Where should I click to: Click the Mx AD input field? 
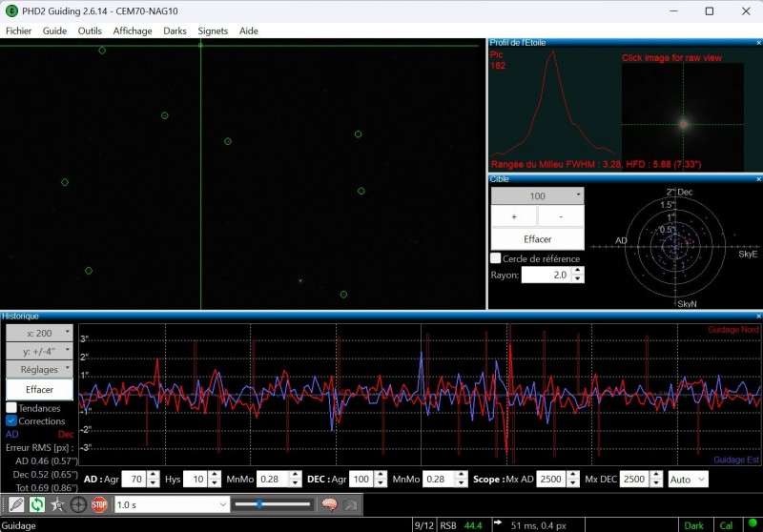tap(551, 479)
